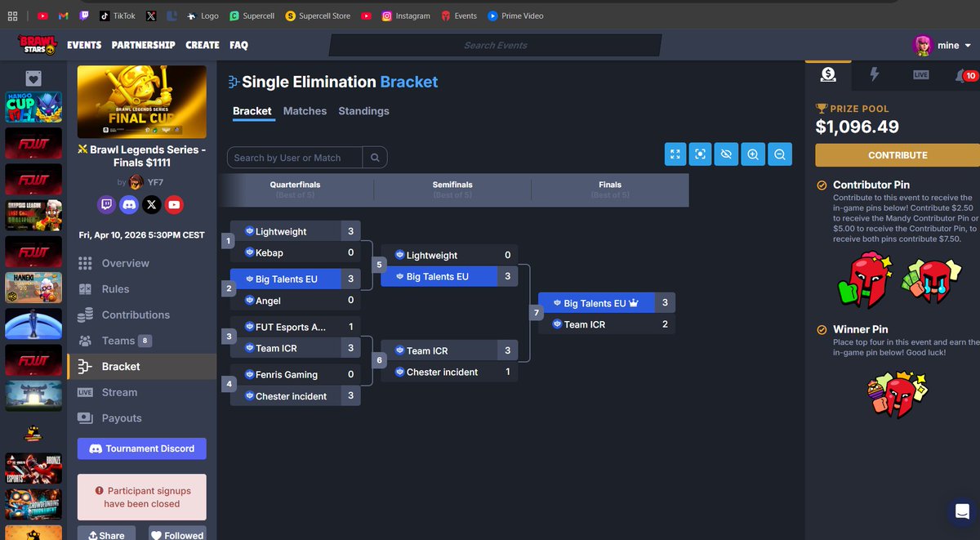
Task: Open the FAQ menu
Action: point(238,45)
